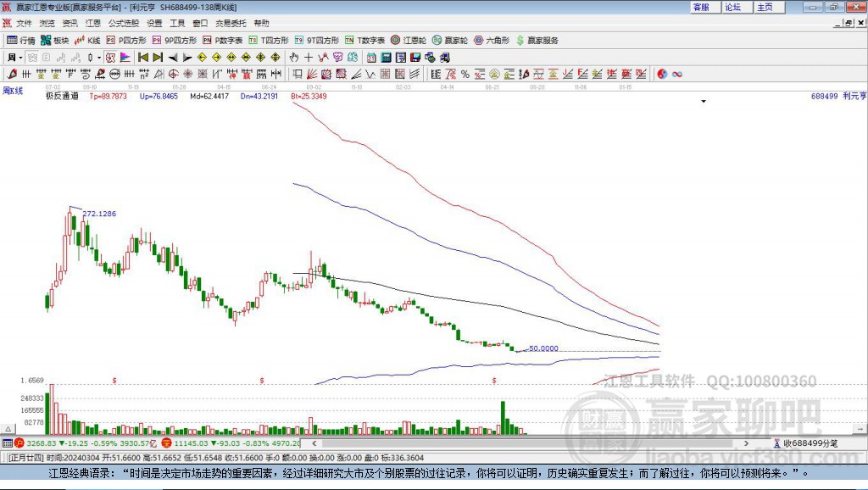The height and width of the screenshot is (490, 868).
Task: Open the P四方形 square tool
Action: click(x=126, y=41)
